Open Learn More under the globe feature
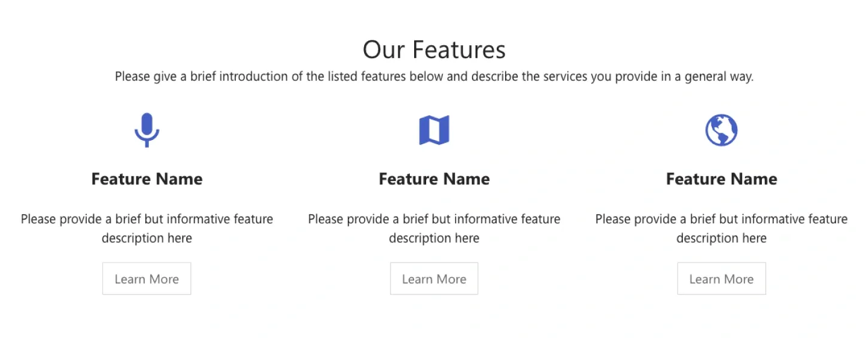 point(722,278)
